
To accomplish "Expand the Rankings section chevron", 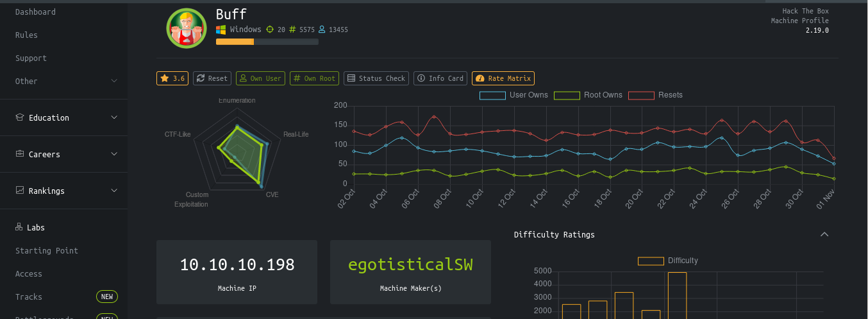I will (114, 191).
